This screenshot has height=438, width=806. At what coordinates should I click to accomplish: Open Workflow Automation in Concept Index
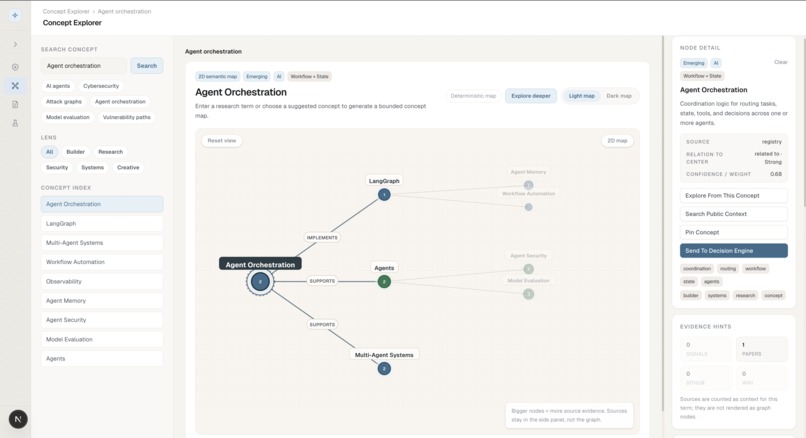coord(102,262)
